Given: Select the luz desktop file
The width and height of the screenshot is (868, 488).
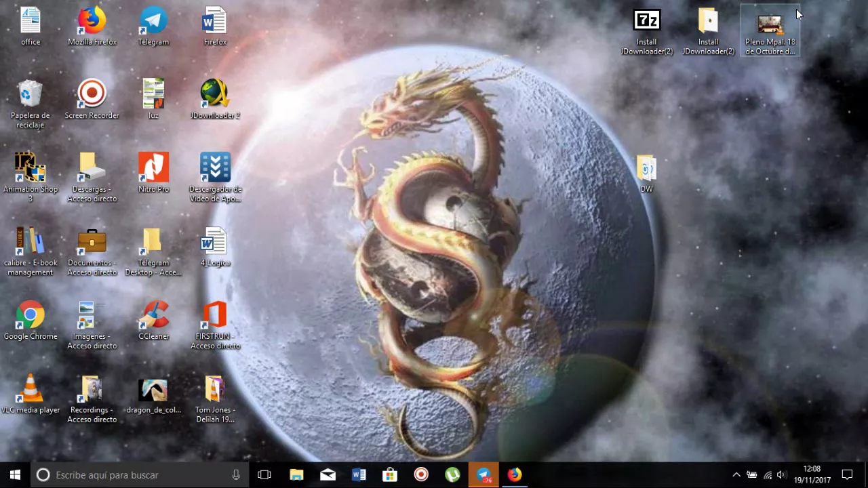Looking at the screenshot, I should coord(153,100).
